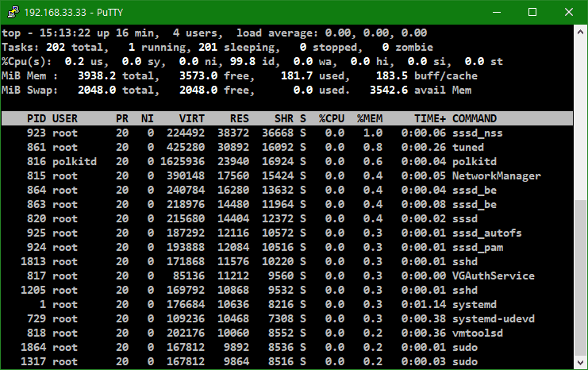Click the sssd_nss command name
Viewport: 588px width, 370px height.
(478, 133)
